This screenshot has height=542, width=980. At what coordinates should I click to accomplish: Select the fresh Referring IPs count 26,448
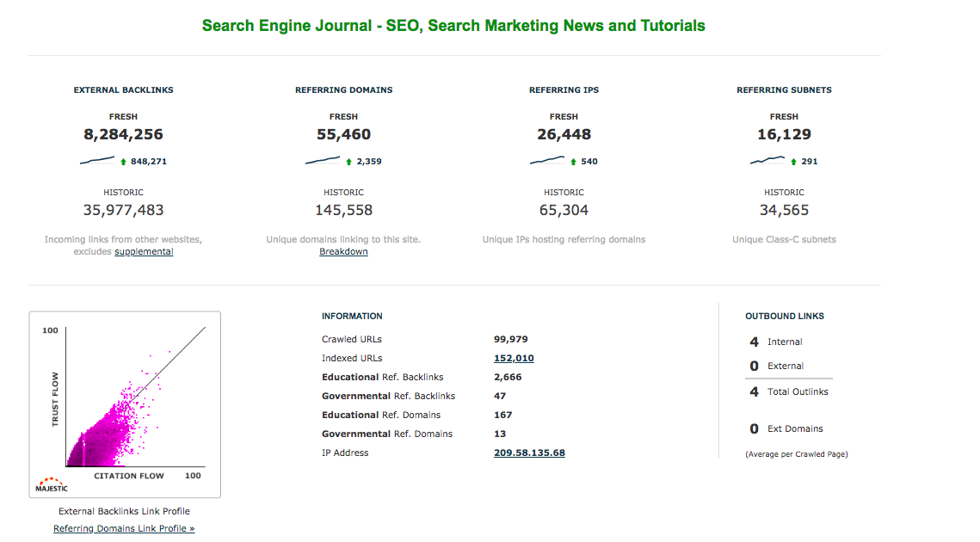(564, 134)
